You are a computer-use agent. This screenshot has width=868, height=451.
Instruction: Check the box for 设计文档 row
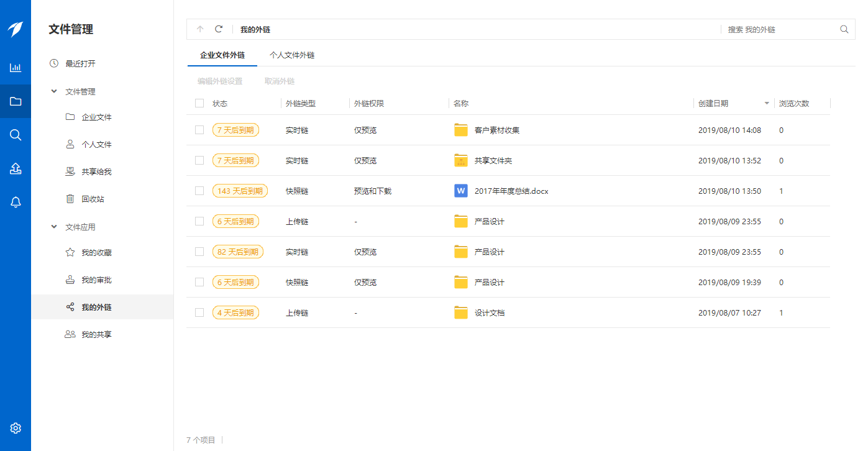(x=199, y=312)
